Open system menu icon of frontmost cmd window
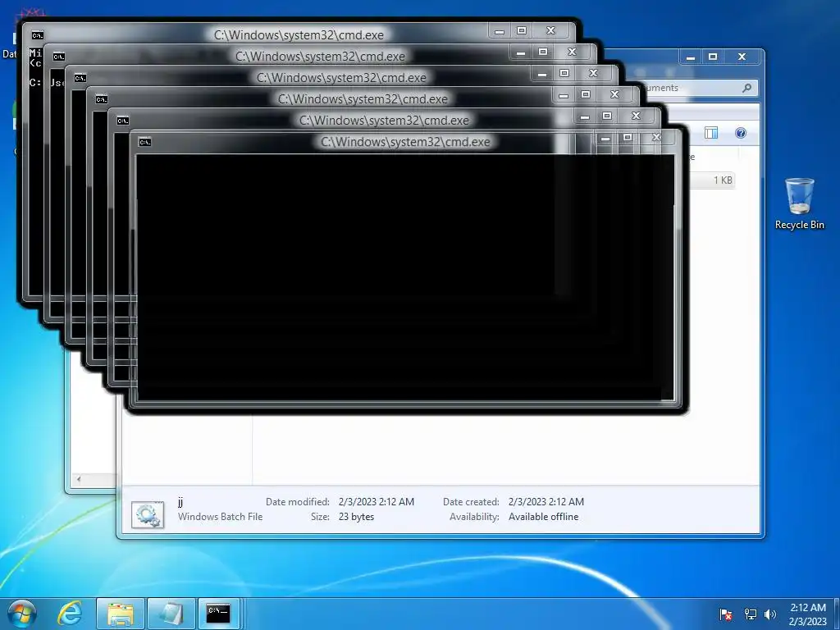Image resolution: width=840 pixels, height=630 pixels. tap(144, 142)
